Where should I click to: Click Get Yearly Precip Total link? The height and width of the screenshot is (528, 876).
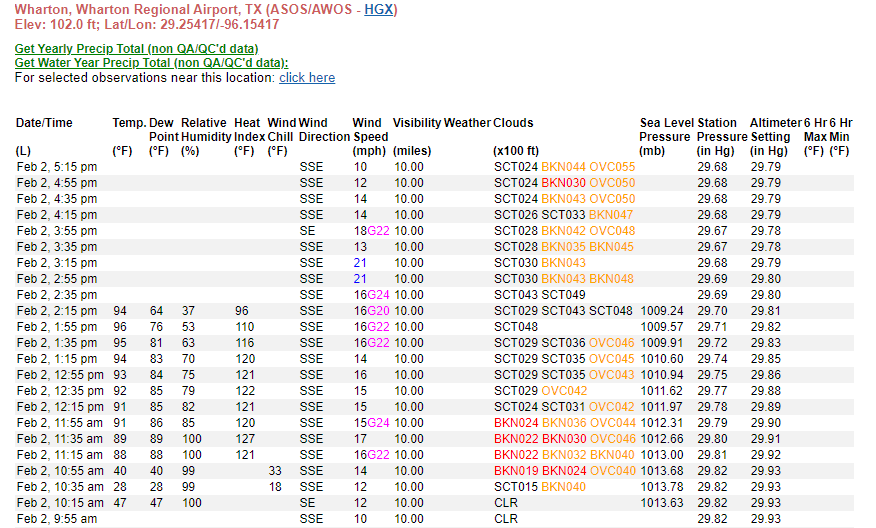click(136, 48)
